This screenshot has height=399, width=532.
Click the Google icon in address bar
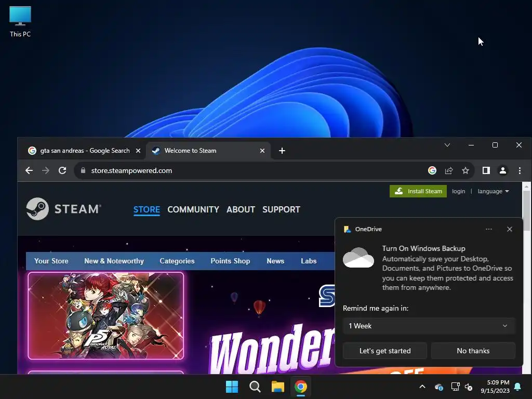432,170
